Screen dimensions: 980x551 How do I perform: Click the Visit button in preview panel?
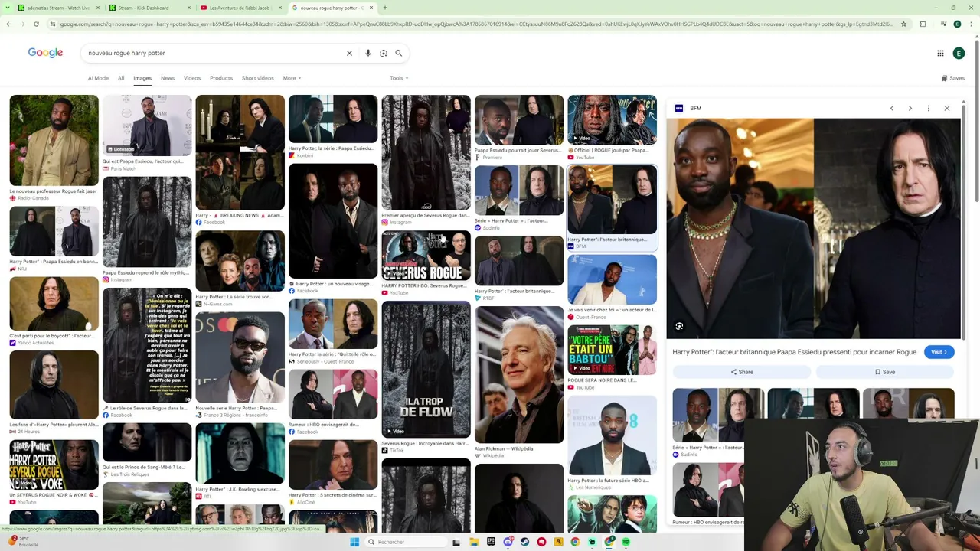point(939,352)
